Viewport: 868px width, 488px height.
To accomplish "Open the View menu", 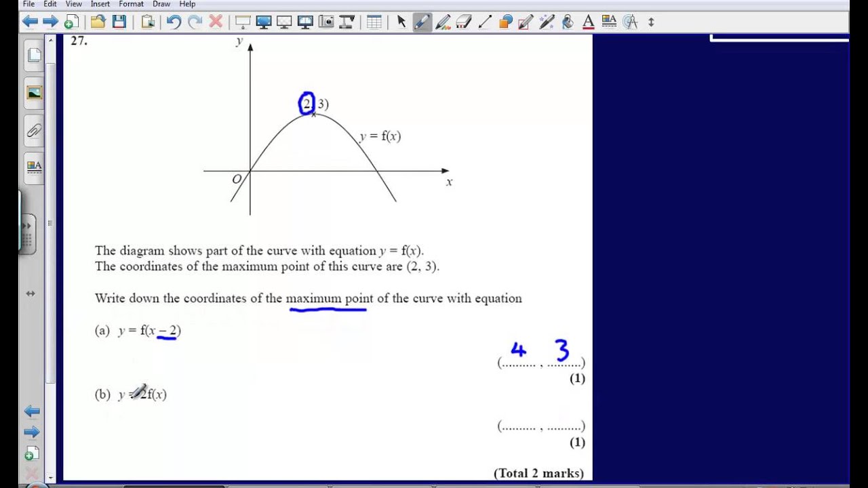I will [73, 4].
